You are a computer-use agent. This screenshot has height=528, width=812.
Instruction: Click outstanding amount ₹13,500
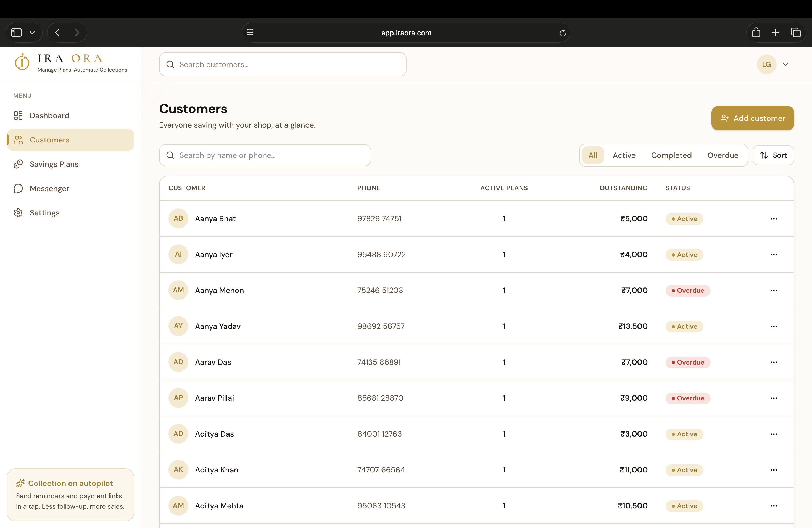633,326
